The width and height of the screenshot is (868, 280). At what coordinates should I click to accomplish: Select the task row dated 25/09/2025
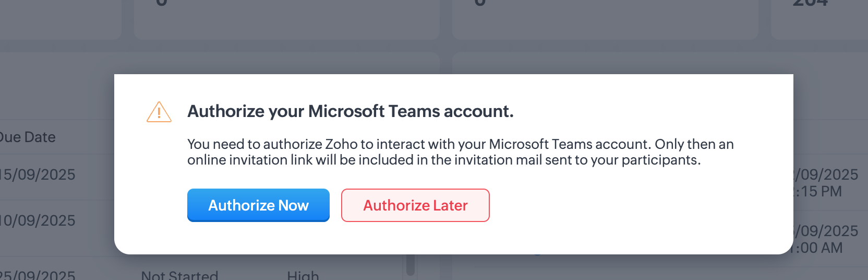pos(39,275)
